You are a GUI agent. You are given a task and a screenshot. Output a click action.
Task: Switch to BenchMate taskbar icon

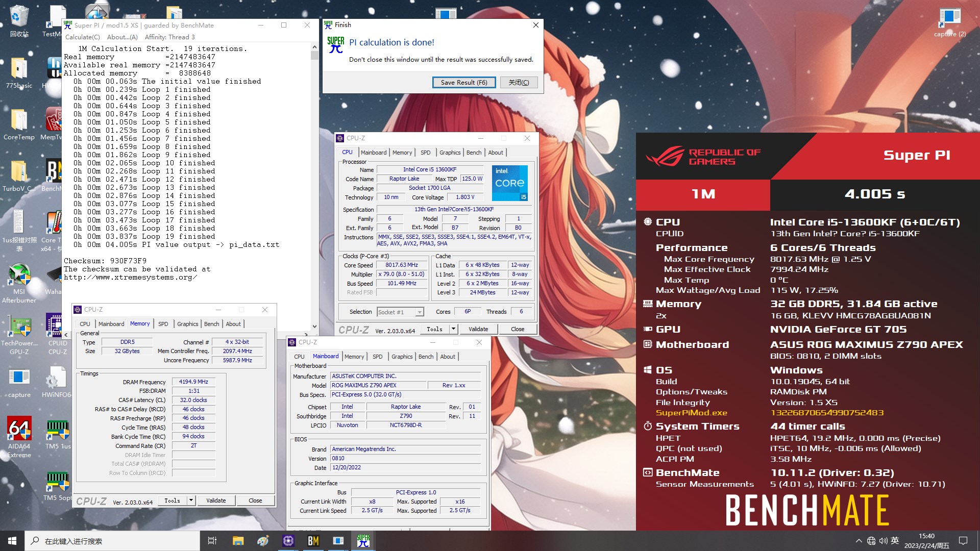pos(313,541)
